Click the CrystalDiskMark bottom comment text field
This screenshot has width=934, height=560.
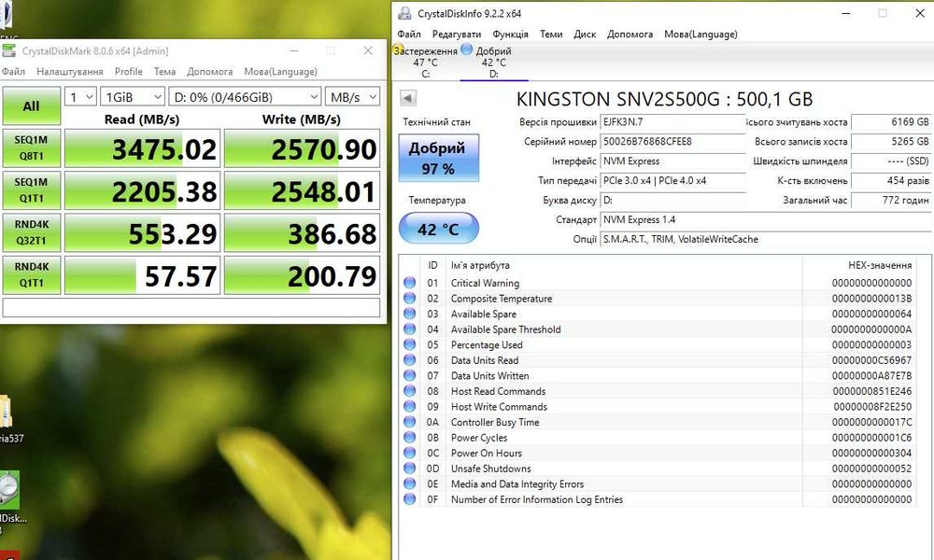(191, 307)
